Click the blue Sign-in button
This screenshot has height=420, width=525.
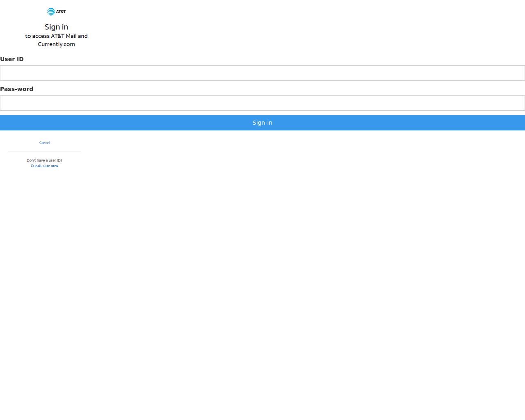[x=262, y=123]
